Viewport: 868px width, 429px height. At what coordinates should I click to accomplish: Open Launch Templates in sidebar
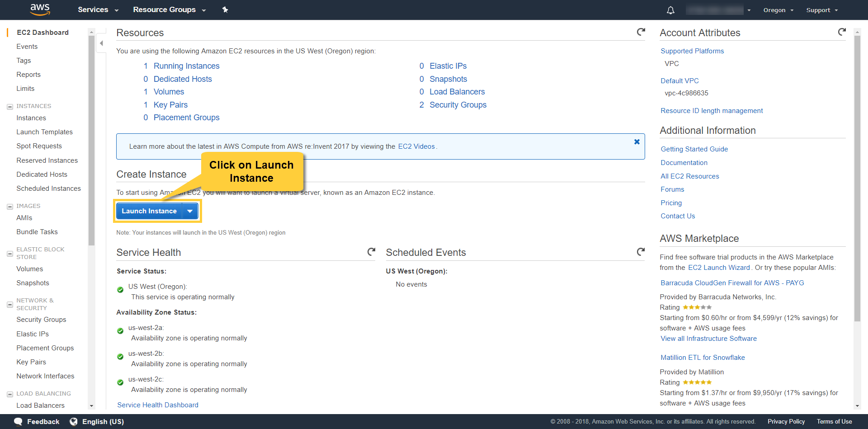click(x=44, y=132)
